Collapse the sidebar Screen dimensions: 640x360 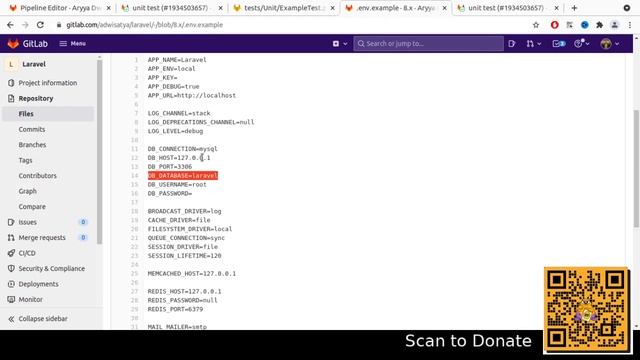click(38, 319)
